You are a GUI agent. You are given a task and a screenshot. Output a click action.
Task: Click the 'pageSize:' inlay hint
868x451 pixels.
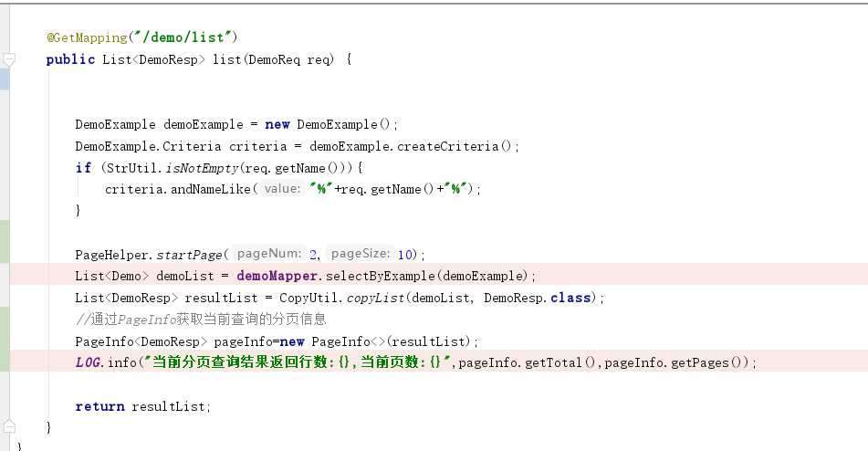click(x=360, y=254)
